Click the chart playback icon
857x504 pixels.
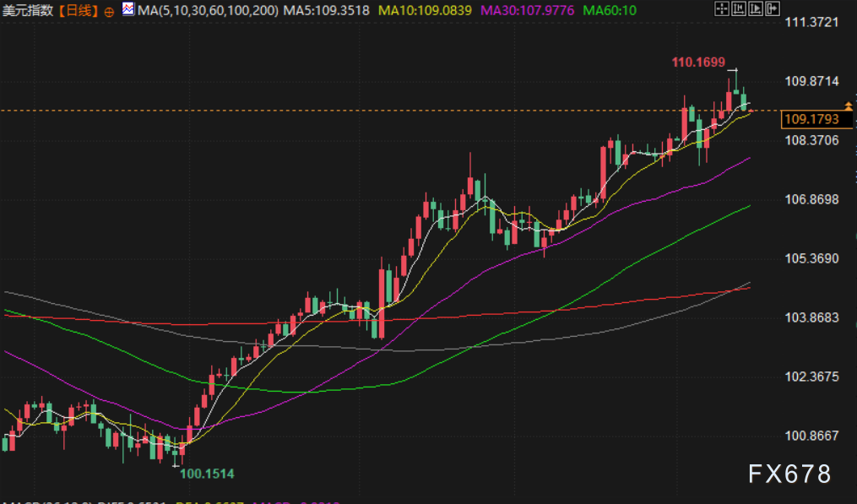pos(756,9)
